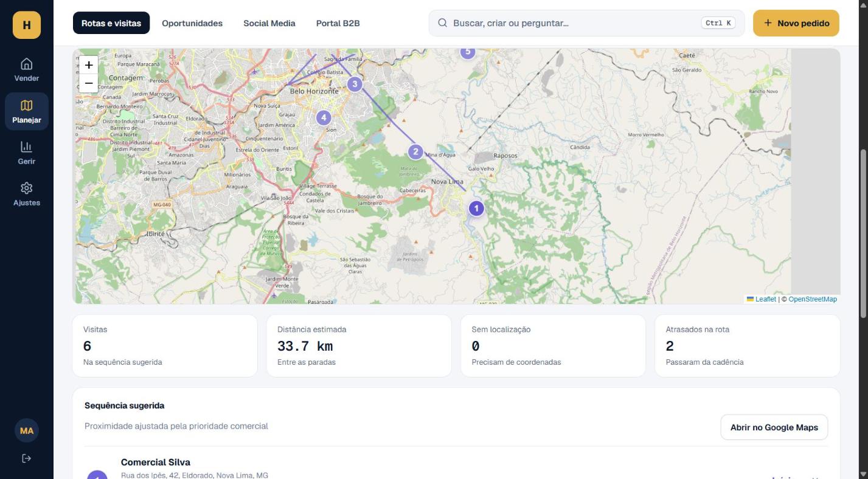Viewport: 868px width, 479px height.
Task: Open the Social Media tab
Action: (269, 23)
